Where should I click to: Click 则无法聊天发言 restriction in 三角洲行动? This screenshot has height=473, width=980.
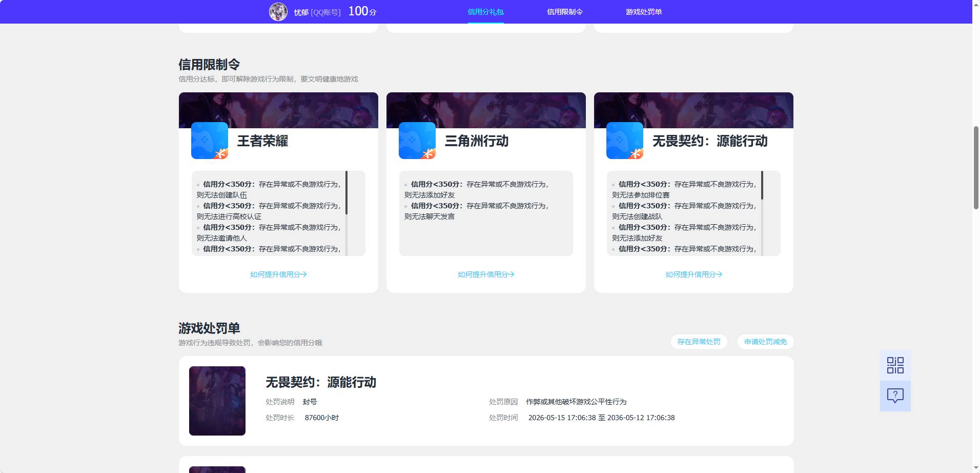coord(430,216)
